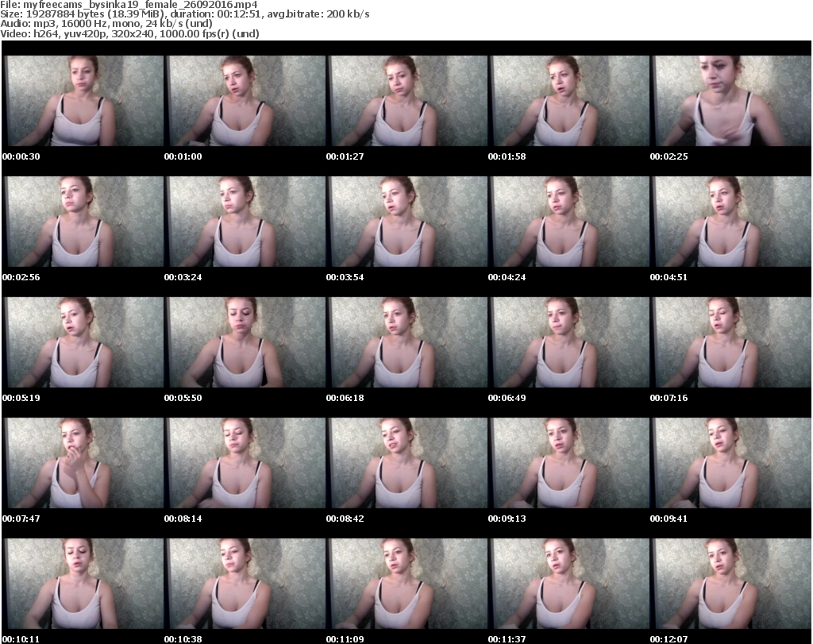Select the thumbnail frame at 00:03:54
813x644 pixels.
(x=407, y=222)
